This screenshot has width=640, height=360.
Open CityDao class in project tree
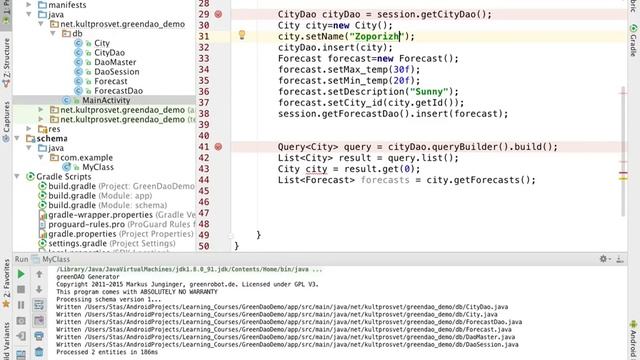point(109,53)
